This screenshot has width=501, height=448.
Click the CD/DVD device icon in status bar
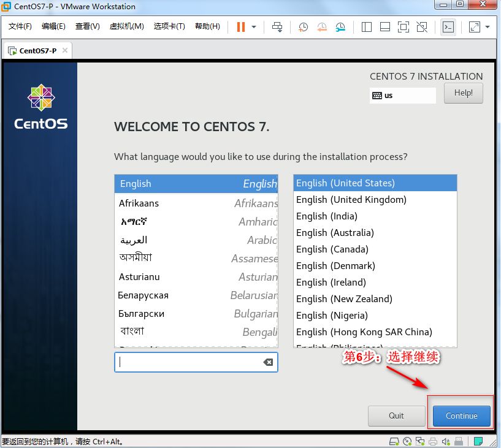click(x=407, y=441)
